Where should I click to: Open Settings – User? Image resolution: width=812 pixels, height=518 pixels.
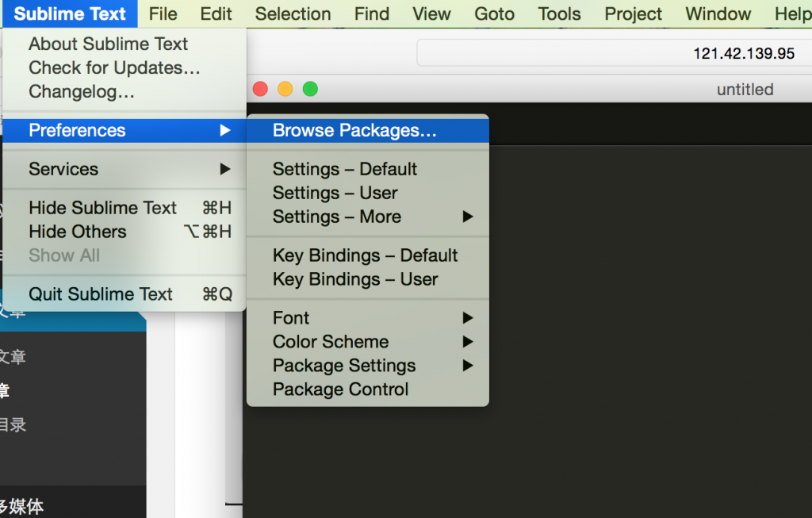pyautogui.click(x=368, y=193)
